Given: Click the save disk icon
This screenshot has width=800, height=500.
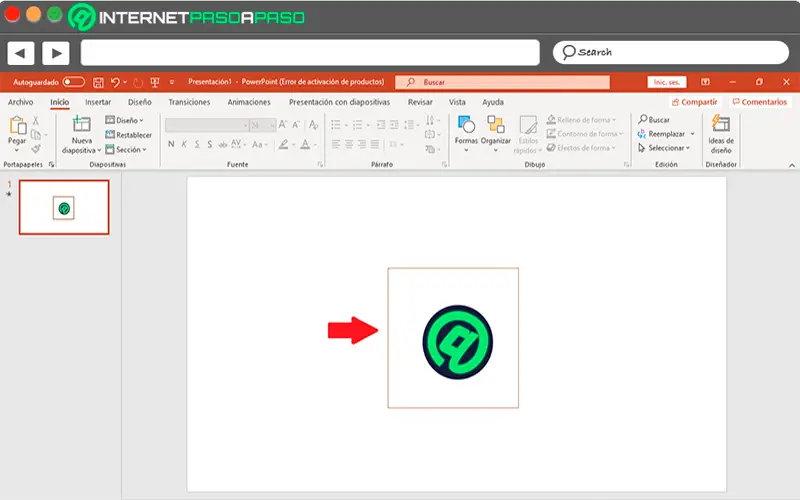Looking at the screenshot, I should coord(98,82).
